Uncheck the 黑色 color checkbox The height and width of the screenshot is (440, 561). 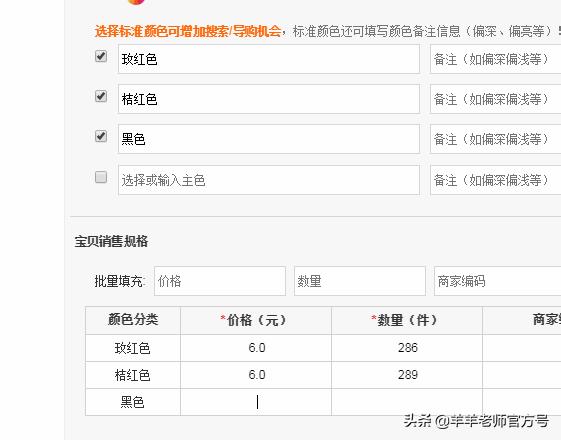101,136
